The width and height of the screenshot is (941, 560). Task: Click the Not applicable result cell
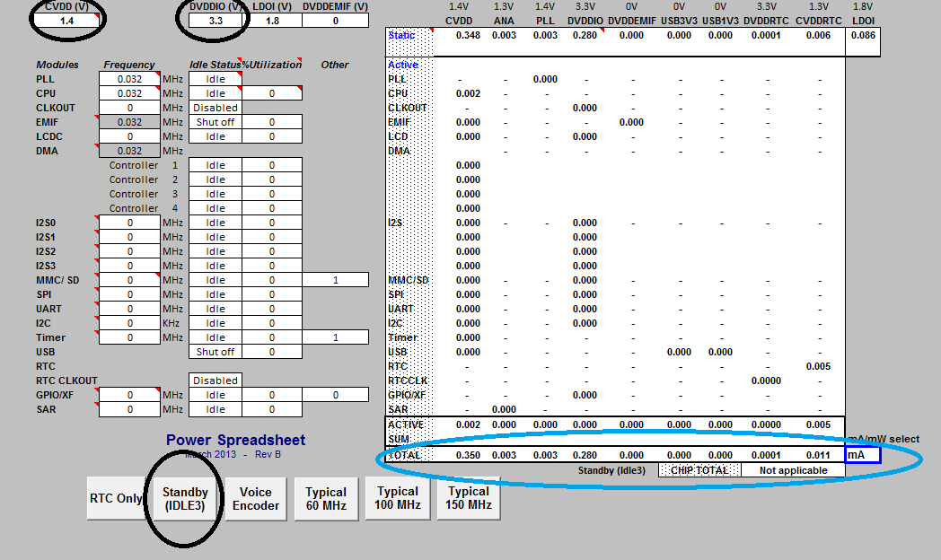(794, 470)
